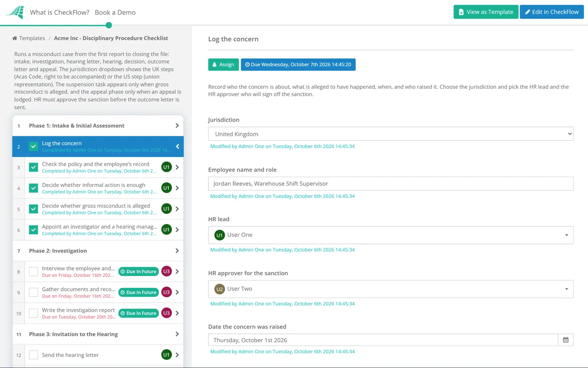The image size is (588, 368).
Task: Click the Assign button
Action: tap(223, 64)
